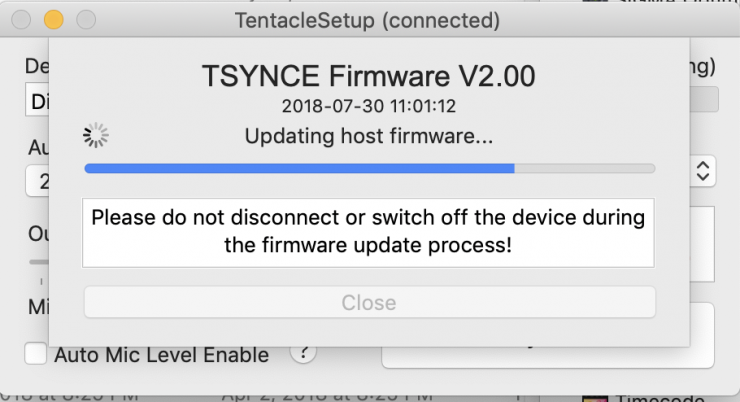Click the Timecode file icon behind window

594,396
